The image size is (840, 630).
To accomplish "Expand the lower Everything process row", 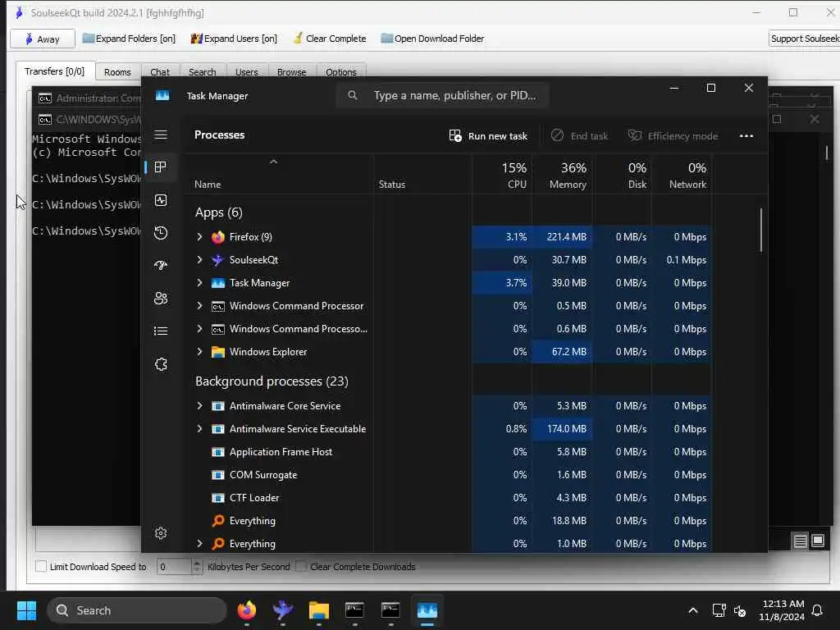I will tap(199, 544).
